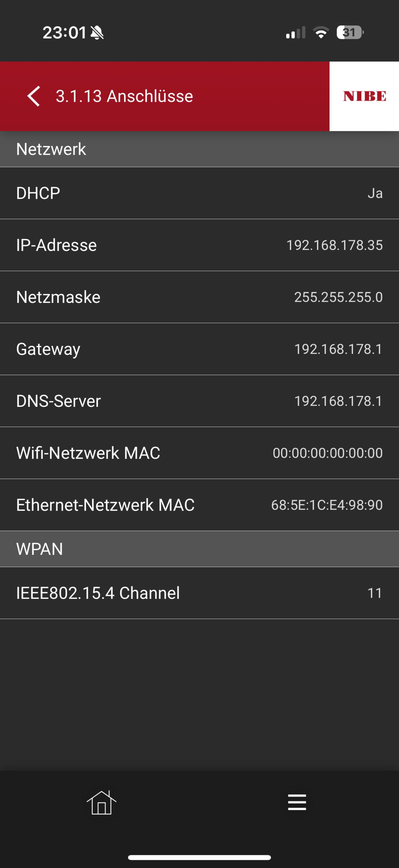Viewport: 399px width, 868px height.
Task: Tap the DHCP value Ja
Action: point(375,193)
